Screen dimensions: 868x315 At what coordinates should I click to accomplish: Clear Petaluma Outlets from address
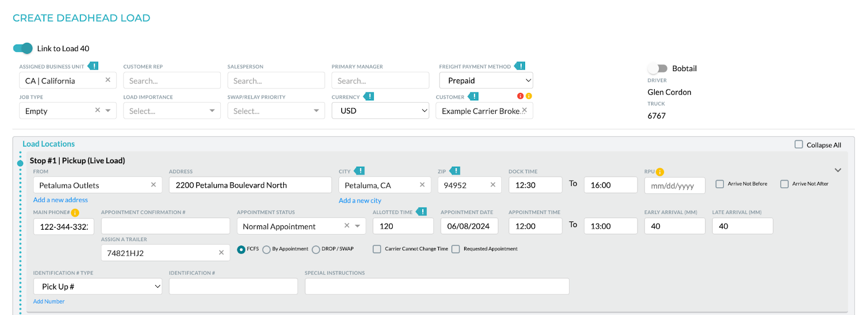pos(154,185)
